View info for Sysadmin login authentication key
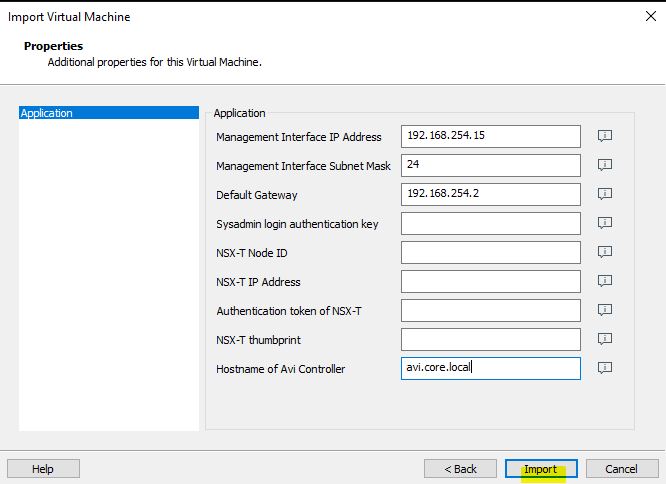Image resolution: width=666 pixels, height=484 pixels. point(605,223)
